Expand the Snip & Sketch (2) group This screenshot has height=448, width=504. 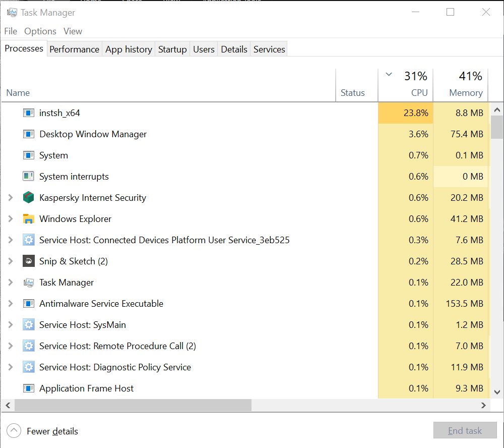11,261
